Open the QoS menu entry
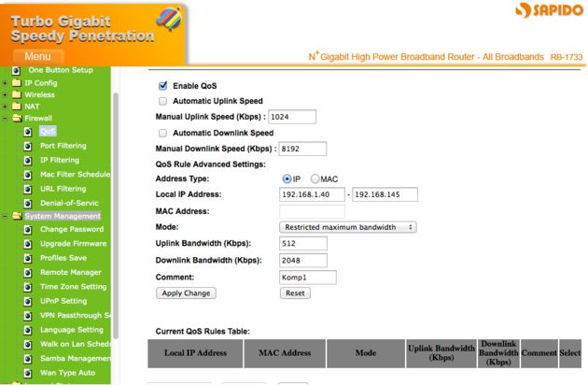The height and width of the screenshot is (385, 588). pyautogui.click(x=48, y=131)
